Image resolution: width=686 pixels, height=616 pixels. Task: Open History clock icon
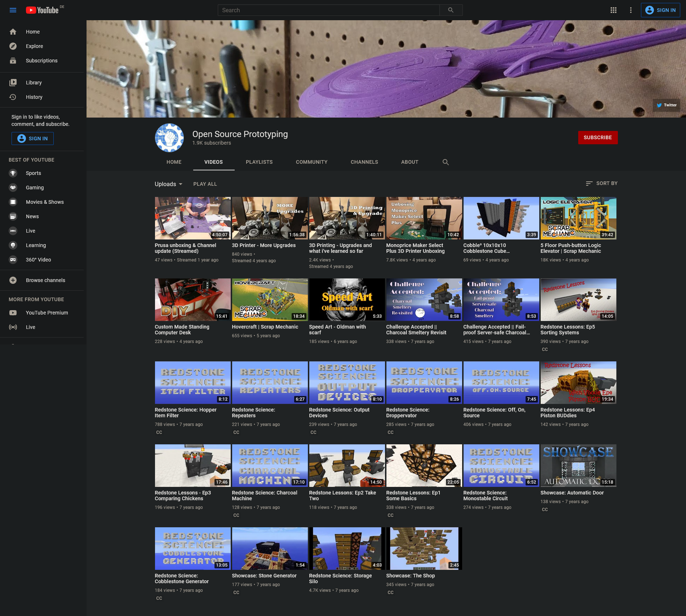[x=13, y=97]
